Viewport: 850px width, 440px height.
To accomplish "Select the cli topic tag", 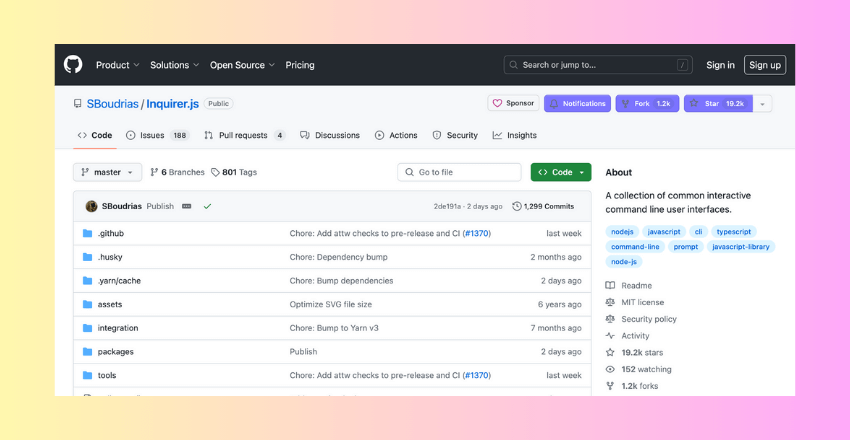I will tap(699, 232).
